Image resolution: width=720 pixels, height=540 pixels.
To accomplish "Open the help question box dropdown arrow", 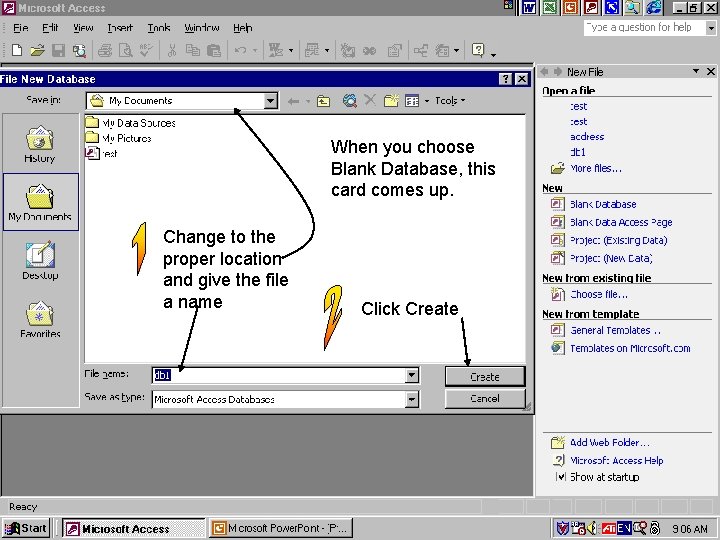I will pos(711,28).
